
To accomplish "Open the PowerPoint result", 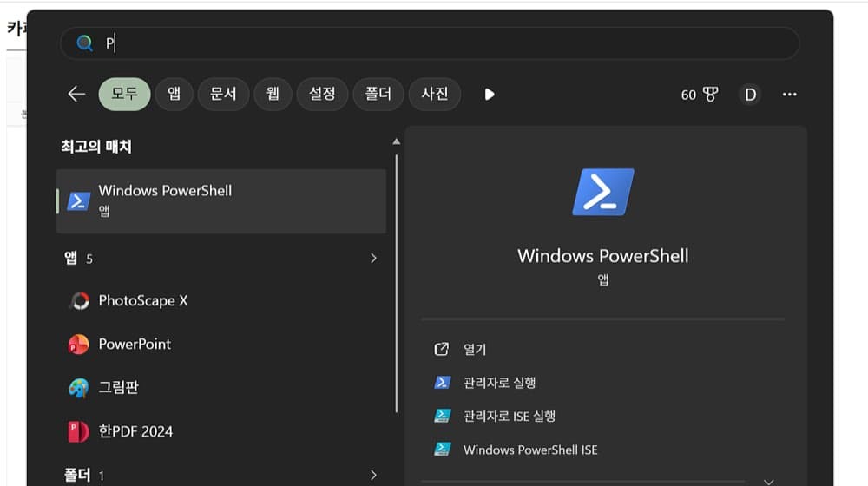I will click(x=220, y=345).
